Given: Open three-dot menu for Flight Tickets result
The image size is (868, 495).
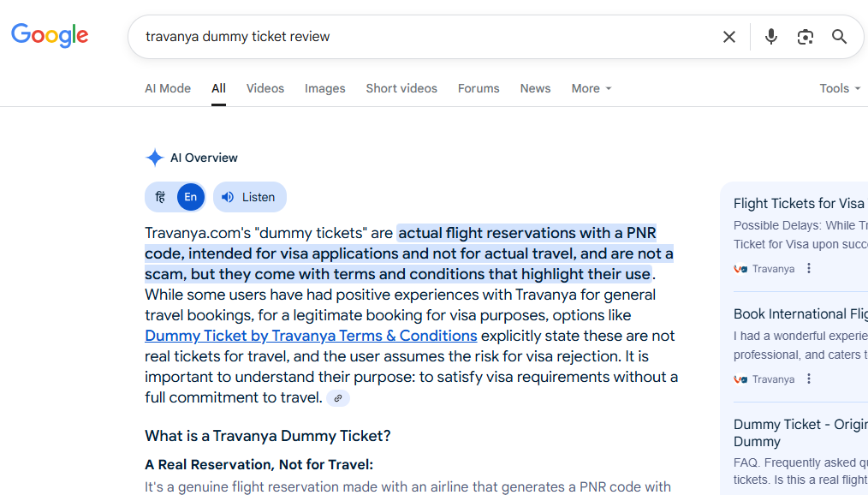Looking at the screenshot, I should [809, 269].
